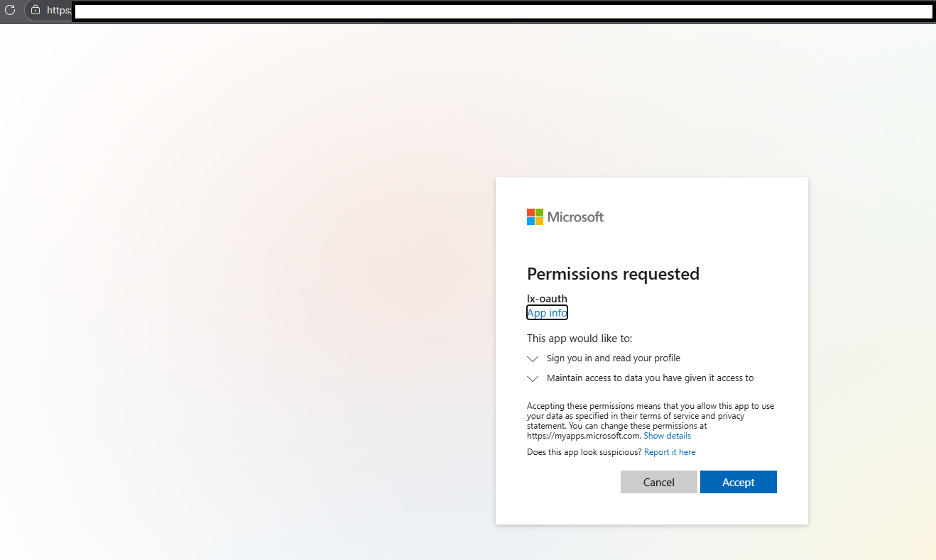Click the Microsoft wordmark text
Image resolution: width=936 pixels, height=560 pixels.
pos(575,217)
